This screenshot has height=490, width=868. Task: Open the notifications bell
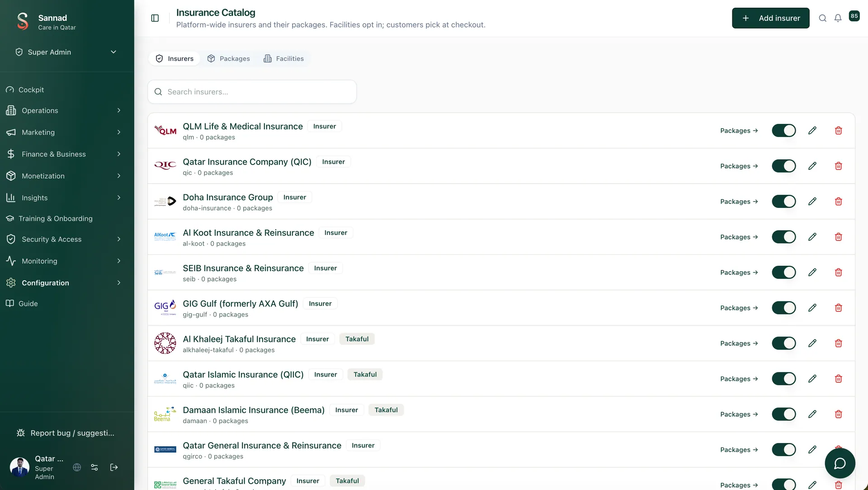click(838, 18)
